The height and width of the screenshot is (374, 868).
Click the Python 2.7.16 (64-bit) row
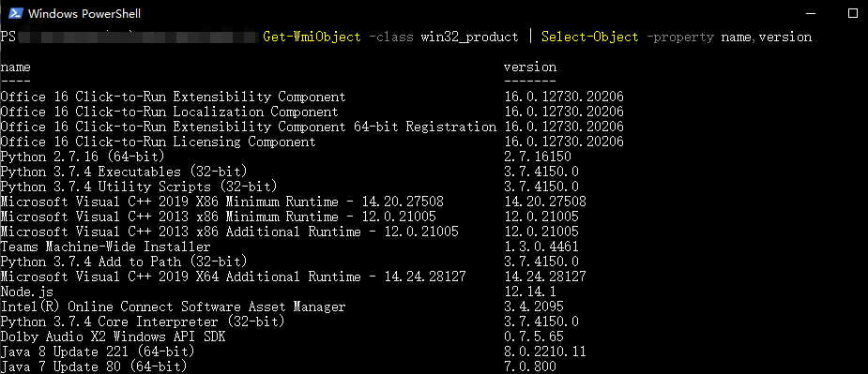click(x=312, y=157)
